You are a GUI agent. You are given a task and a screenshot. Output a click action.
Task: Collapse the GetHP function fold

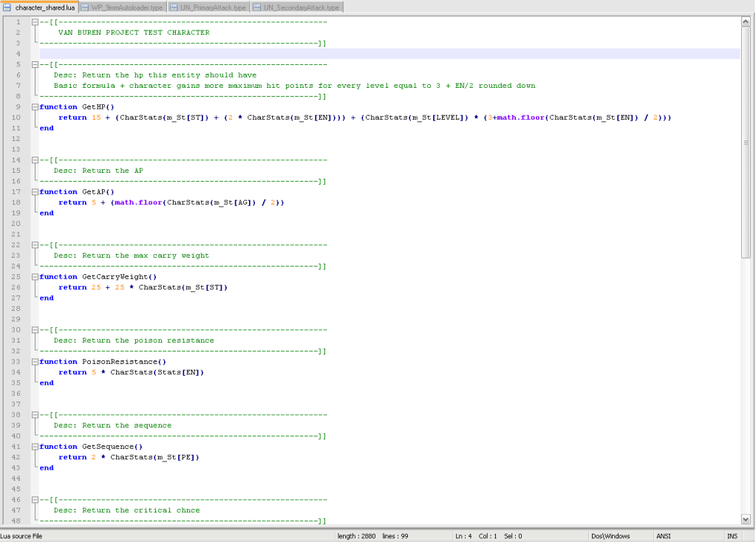35,106
